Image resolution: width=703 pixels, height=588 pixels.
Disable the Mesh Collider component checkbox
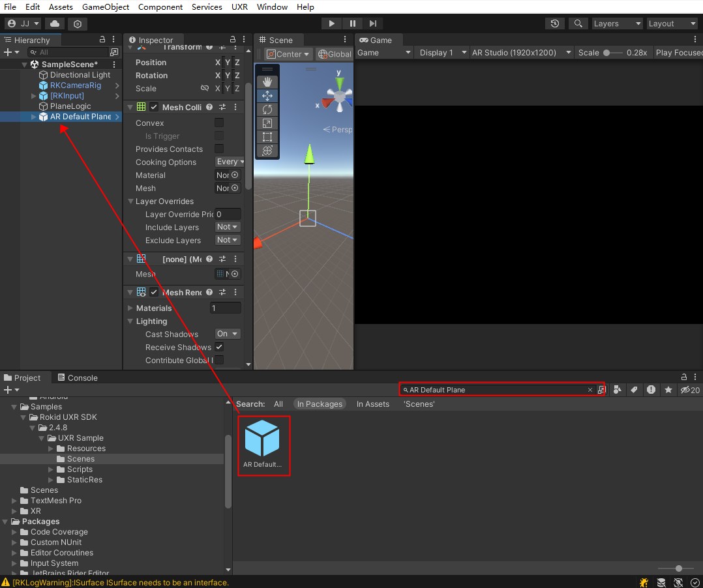154,106
